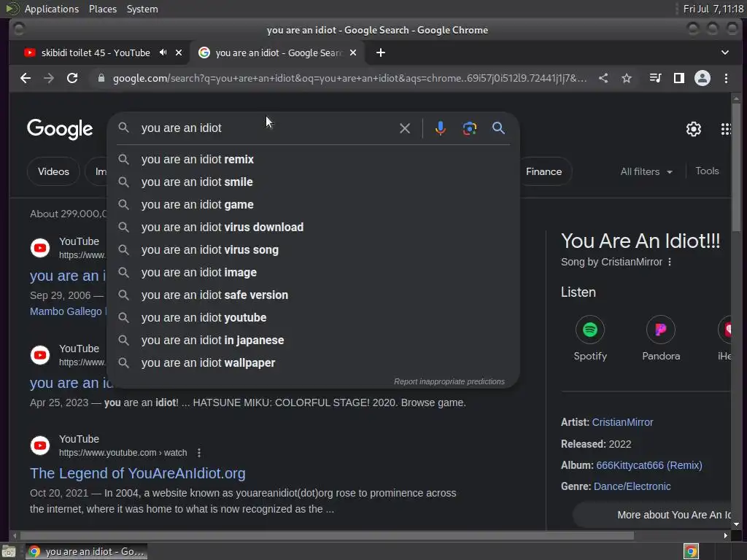The width and height of the screenshot is (747, 560).
Task: Clear the search box with the X
Action: 404,128
